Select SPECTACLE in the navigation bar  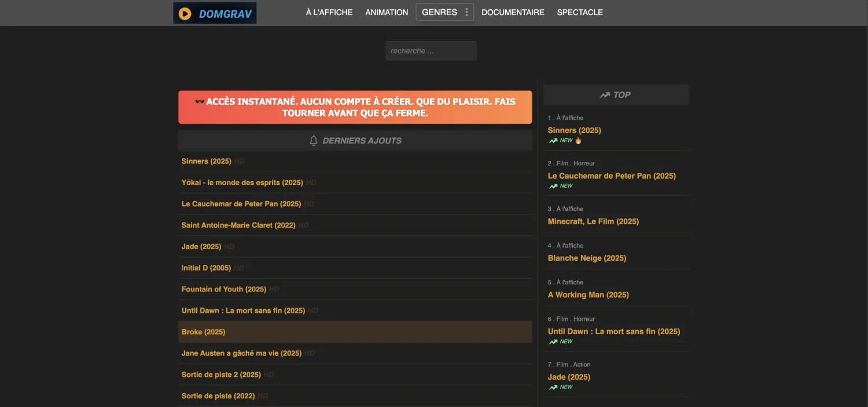(x=580, y=12)
